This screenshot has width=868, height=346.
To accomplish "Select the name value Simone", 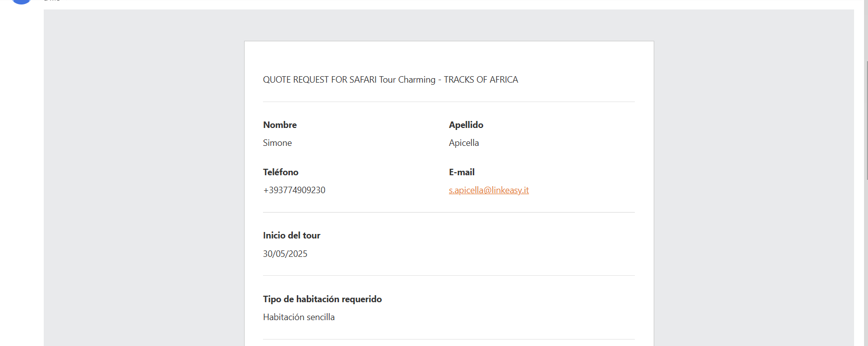I will [x=277, y=143].
